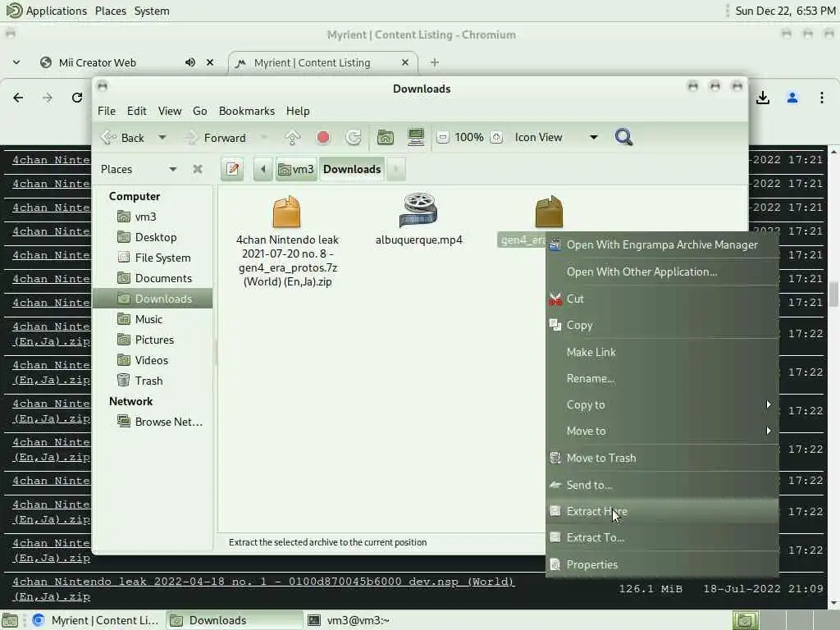Close the Places side pane
Image resolution: width=840 pixels, height=630 pixels.
point(198,169)
